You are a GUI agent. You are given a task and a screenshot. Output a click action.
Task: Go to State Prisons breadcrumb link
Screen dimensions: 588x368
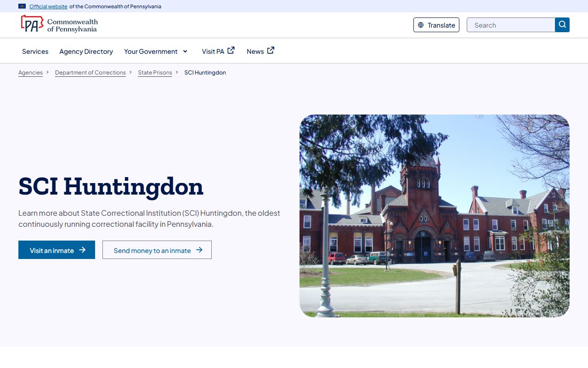(155, 73)
